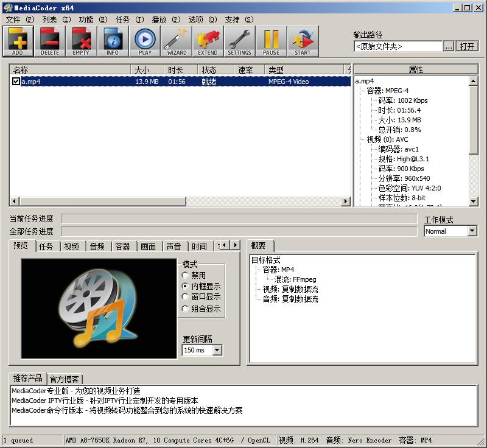Sort by the 时长 column header
This screenshot has width=487, height=448.
tap(181, 69)
